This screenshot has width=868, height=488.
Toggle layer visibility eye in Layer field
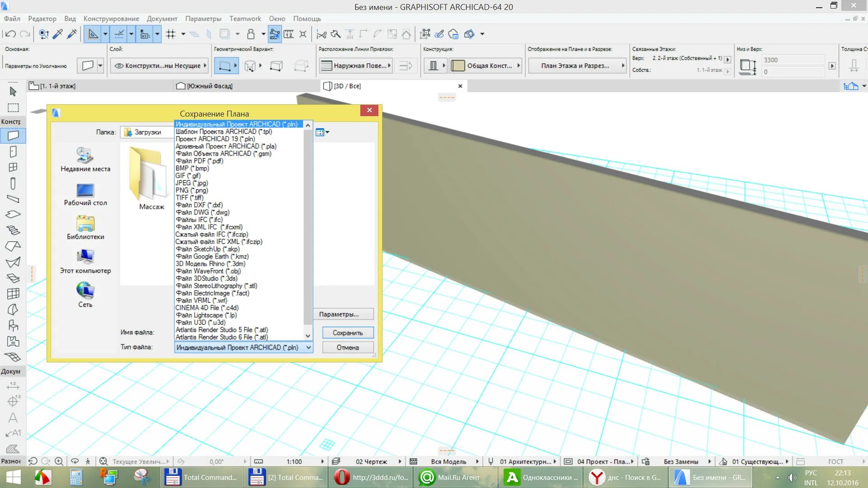119,66
